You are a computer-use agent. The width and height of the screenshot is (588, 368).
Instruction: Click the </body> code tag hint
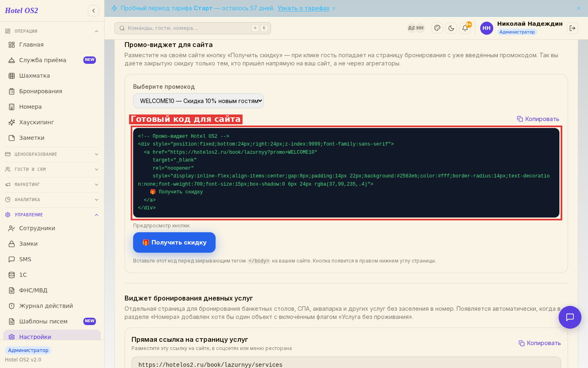[x=259, y=261]
